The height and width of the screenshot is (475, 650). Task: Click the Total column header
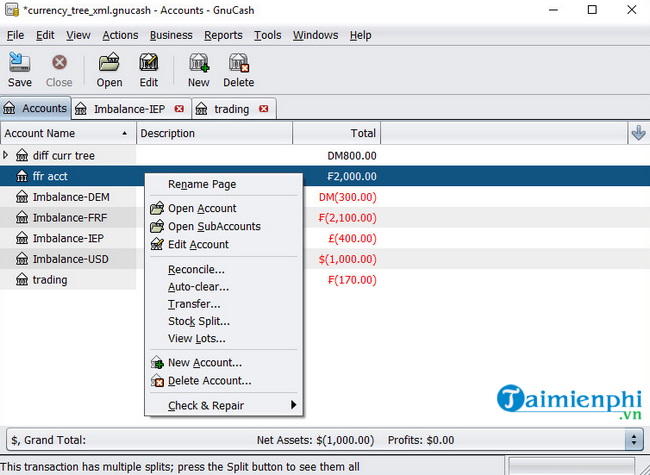[x=337, y=133]
